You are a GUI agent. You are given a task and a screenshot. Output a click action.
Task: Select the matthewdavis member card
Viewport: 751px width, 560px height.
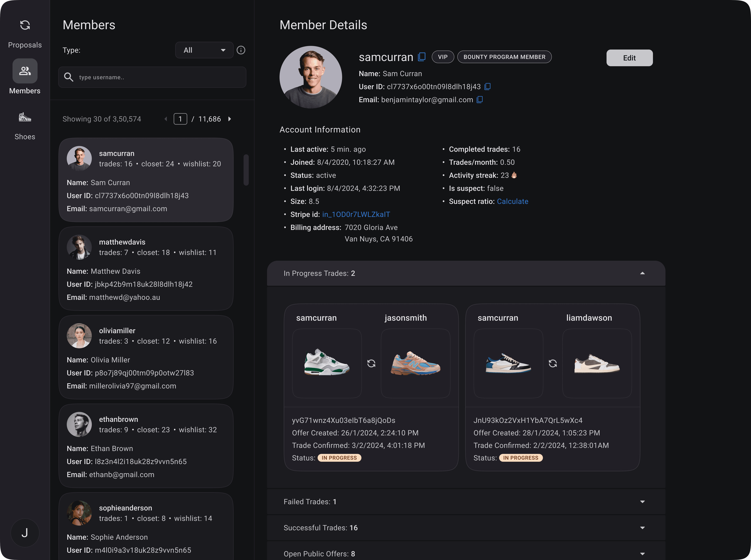[146, 269]
